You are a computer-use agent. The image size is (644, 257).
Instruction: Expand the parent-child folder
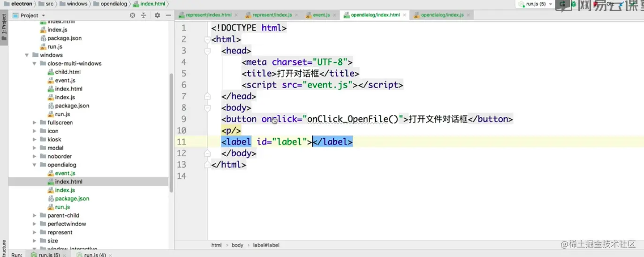(35, 215)
